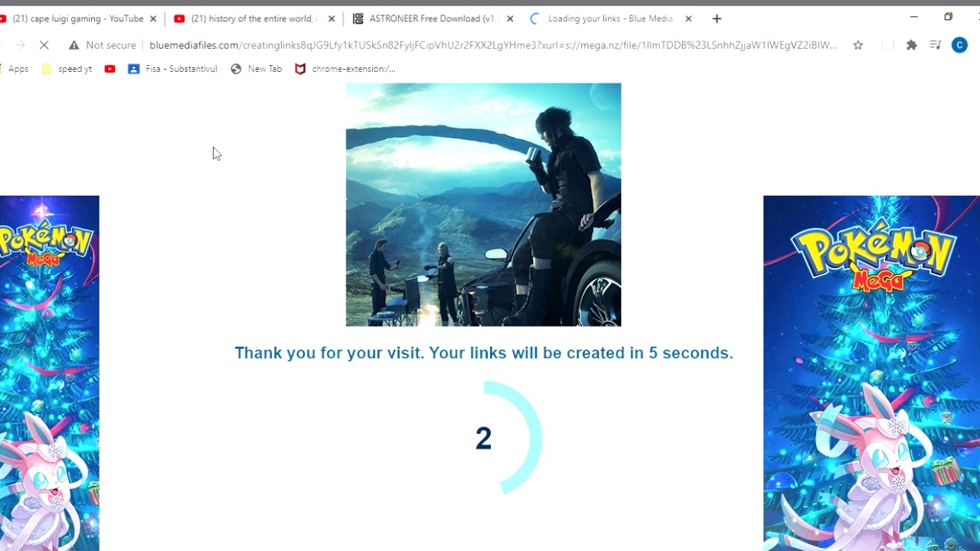Select the Loading your links Blue Media tab
Viewport: 980px width, 551px height.
[x=609, y=18]
